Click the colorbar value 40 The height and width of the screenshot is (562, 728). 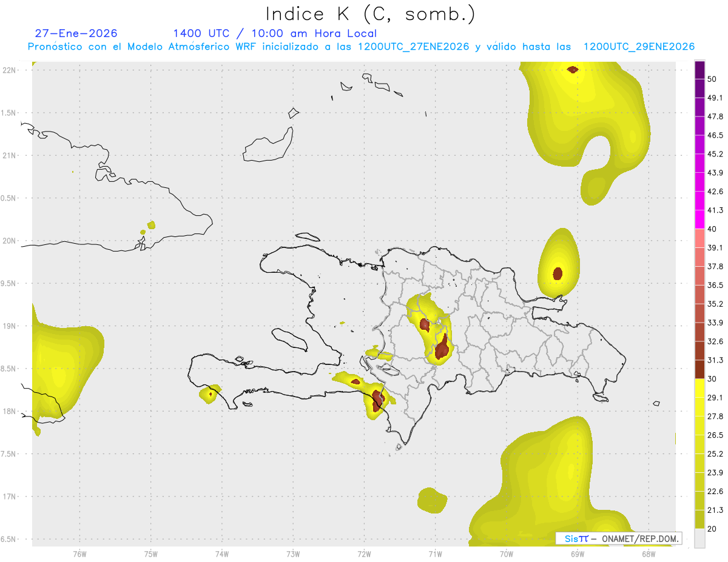tap(713, 229)
